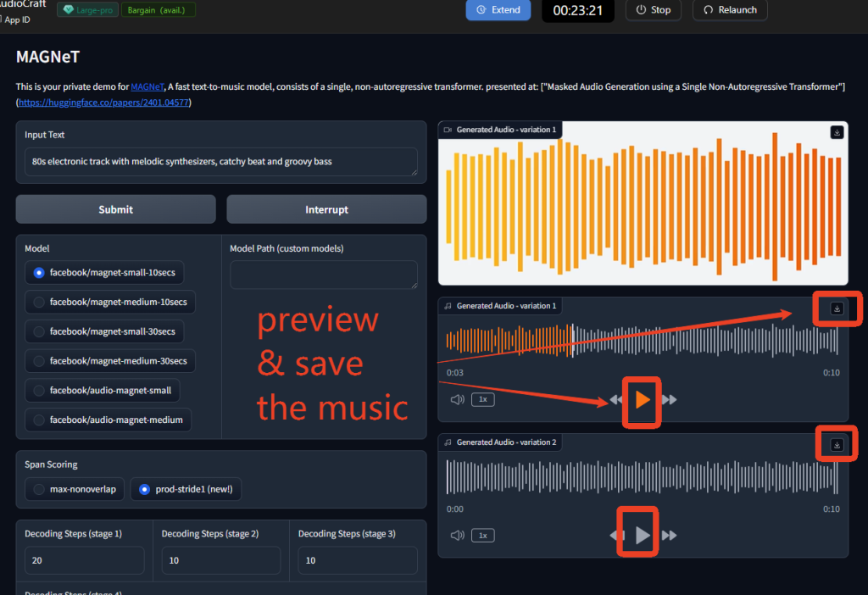Download Generated Audio variation 2 audio file
Viewport: 868px width, 595px height.
837,445
